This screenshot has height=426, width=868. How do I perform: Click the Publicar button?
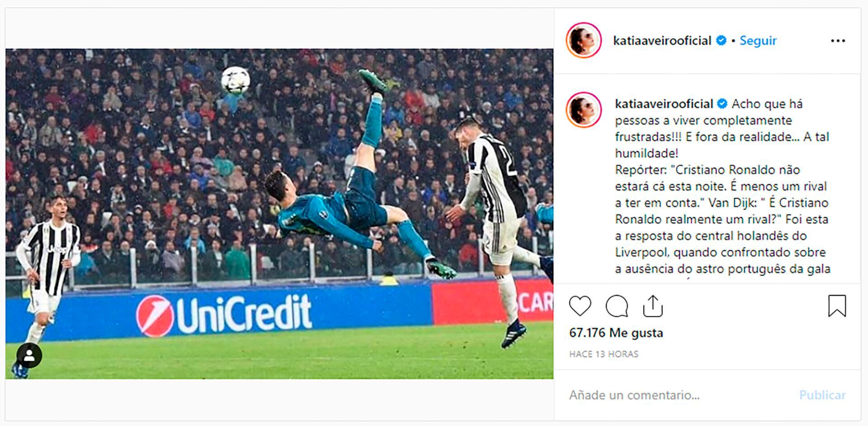tap(822, 395)
